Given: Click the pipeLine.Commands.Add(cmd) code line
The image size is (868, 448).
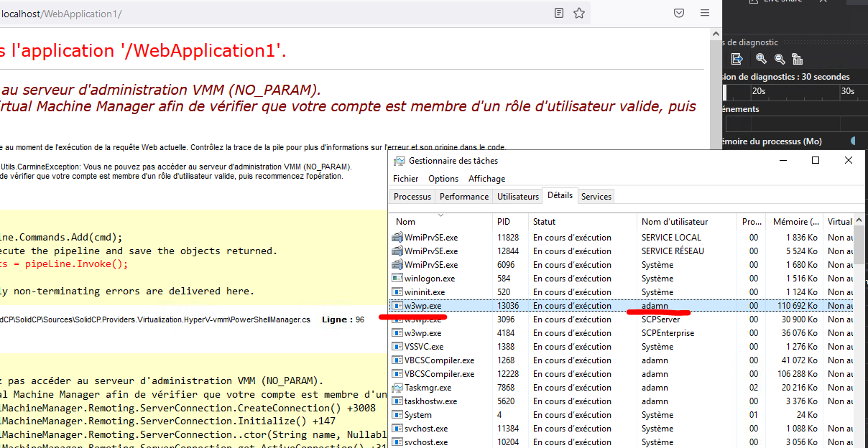Looking at the screenshot, I should click(x=61, y=237).
